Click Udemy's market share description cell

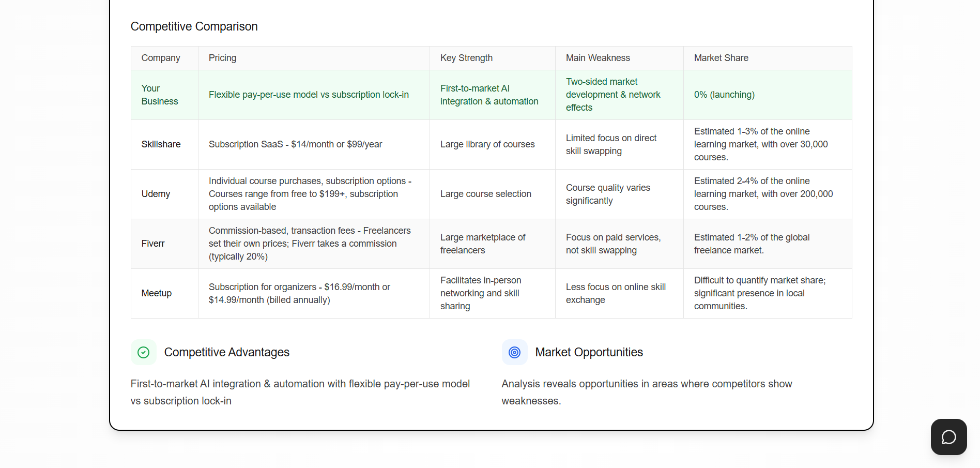763,194
